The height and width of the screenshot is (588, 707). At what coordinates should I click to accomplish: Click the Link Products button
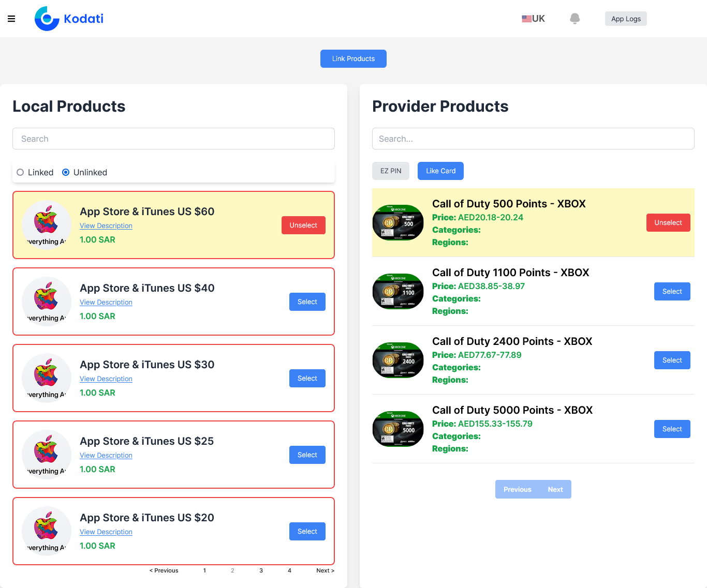pyautogui.click(x=353, y=58)
